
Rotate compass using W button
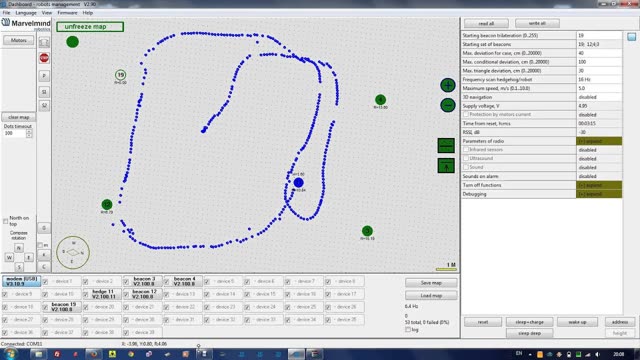tap(9, 258)
